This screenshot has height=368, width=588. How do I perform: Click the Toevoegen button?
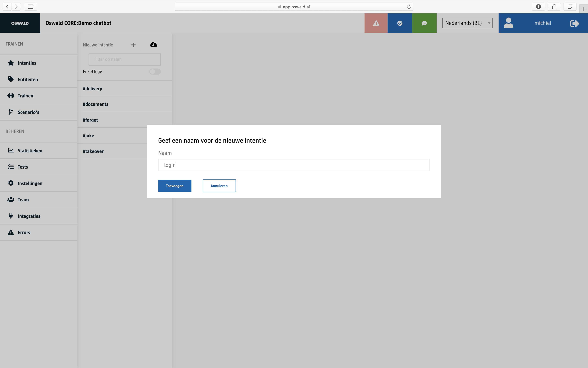pyautogui.click(x=175, y=186)
